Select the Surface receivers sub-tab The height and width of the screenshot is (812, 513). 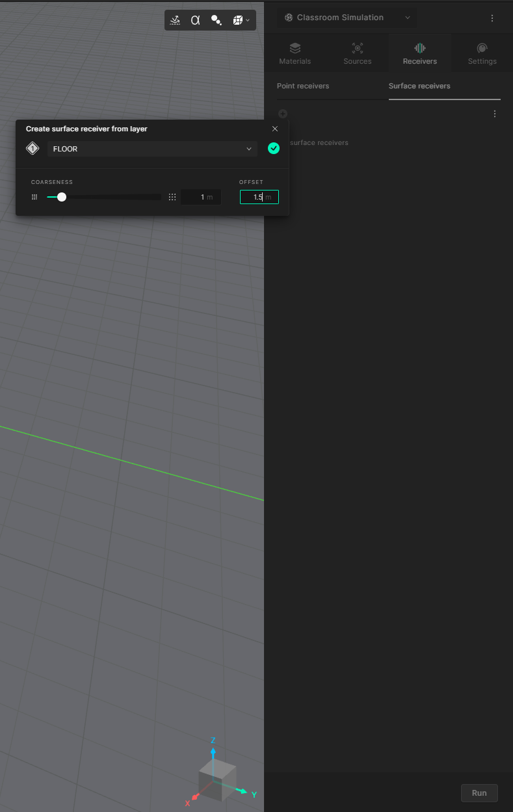click(x=419, y=86)
